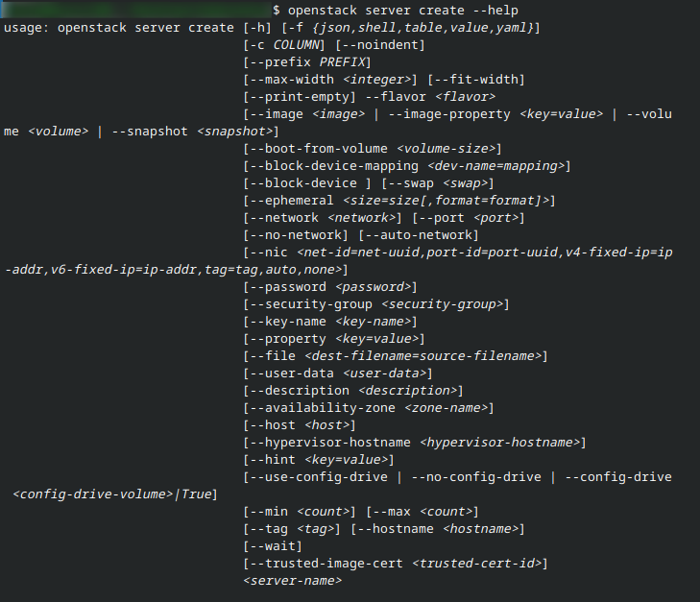700x602 pixels.
Task: Click the --description option text
Action: (301, 391)
